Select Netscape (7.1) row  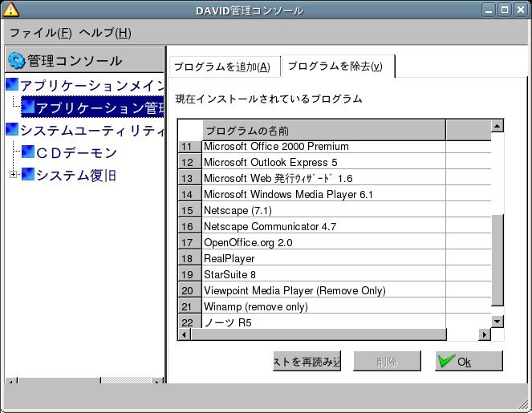point(324,211)
